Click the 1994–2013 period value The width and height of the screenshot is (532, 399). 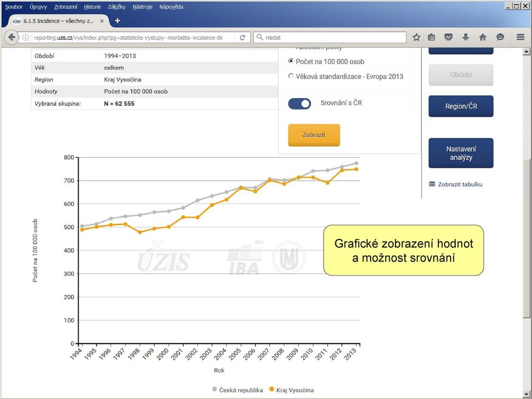tap(120, 56)
